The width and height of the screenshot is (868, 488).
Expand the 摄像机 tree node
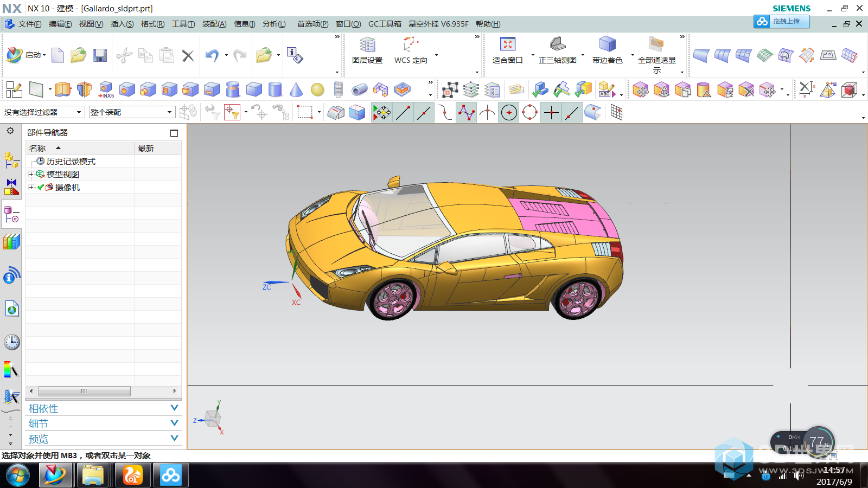[x=31, y=187]
